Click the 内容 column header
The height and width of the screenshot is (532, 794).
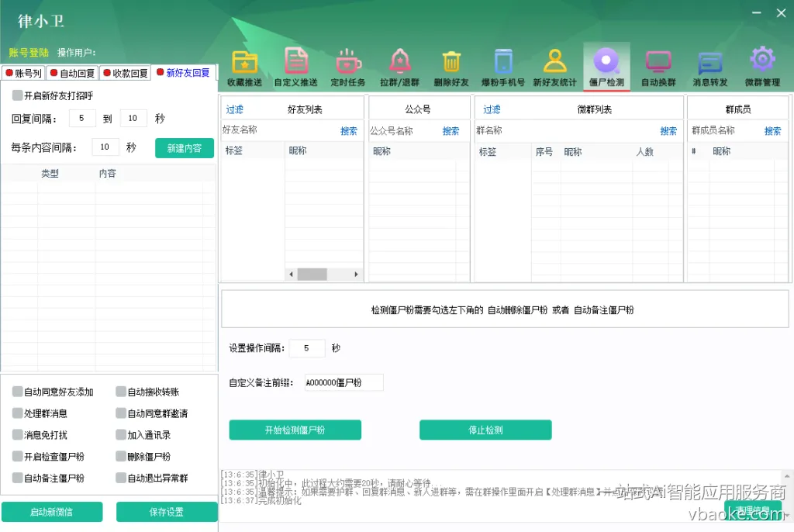click(x=107, y=173)
